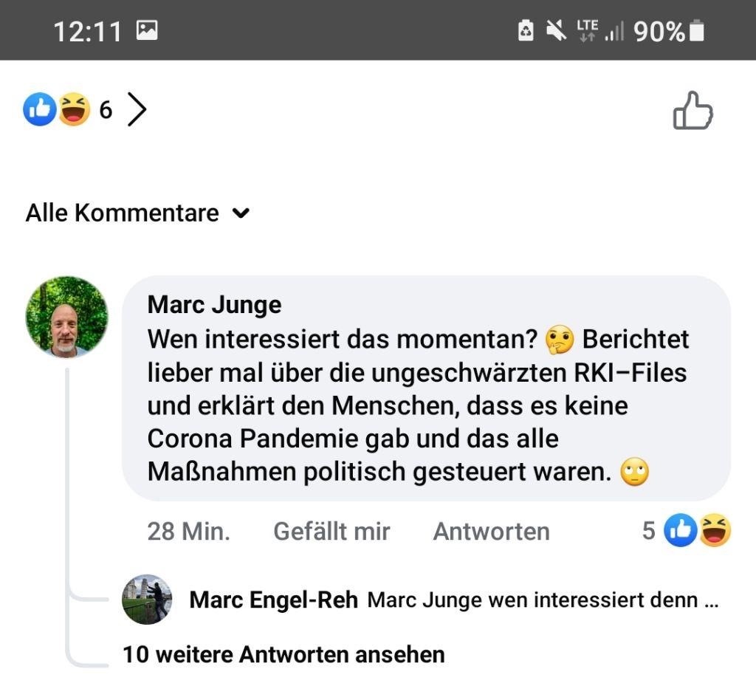
Task: Click the 28 Min. timestamp
Action: click(x=188, y=531)
